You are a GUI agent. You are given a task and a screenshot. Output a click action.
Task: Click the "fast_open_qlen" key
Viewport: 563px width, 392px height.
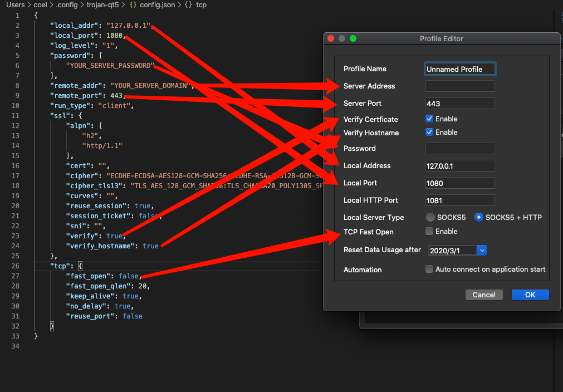(x=98, y=286)
